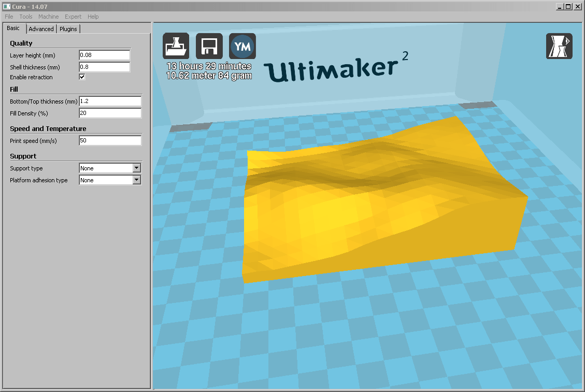Click the 'Speed and Temperature' heading
This screenshot has width=585, height=392.
(x=48, y=128)
